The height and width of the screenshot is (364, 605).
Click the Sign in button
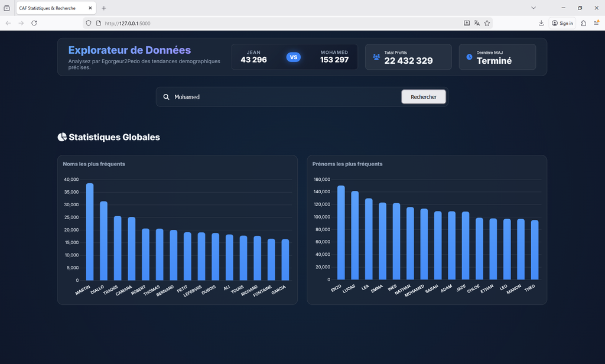[x=562, y=23]
